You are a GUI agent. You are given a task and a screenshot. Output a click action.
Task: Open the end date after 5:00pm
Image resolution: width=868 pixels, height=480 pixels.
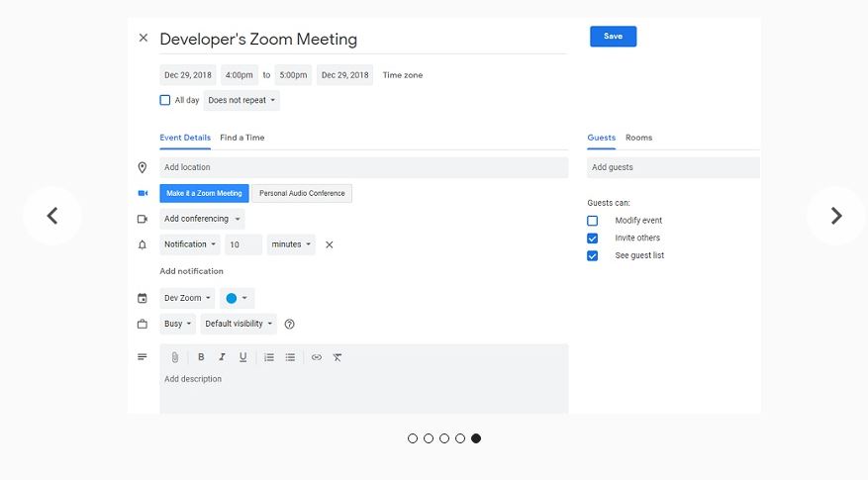pos(344,75)
